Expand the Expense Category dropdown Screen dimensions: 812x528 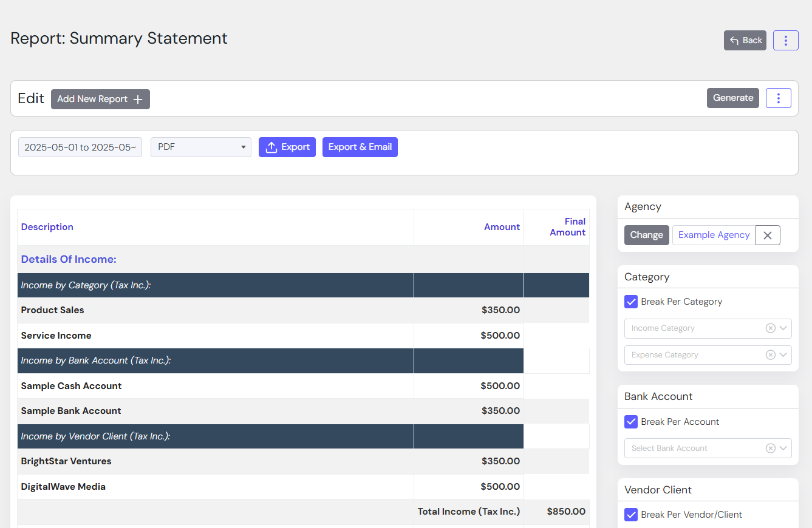coord(783,355)
